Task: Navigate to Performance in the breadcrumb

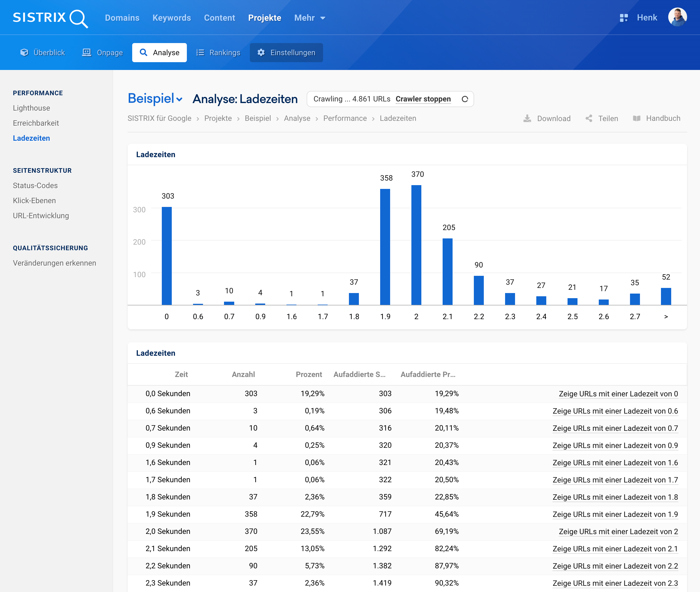Action: (345, 118)
